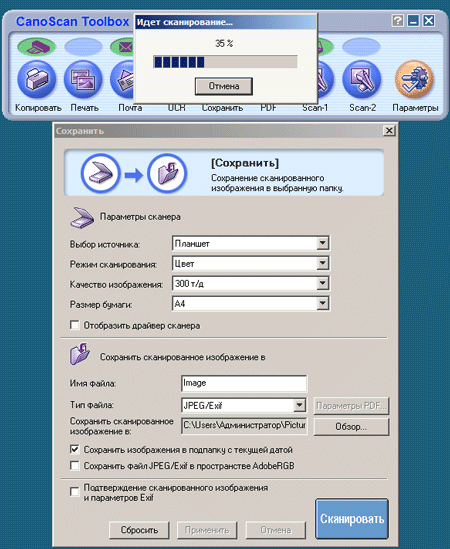Image resolution: width=450 pixels, height=549 pixels.
Task: Uncheck save to subfolder with current date
Action: (x=75, y=449)
